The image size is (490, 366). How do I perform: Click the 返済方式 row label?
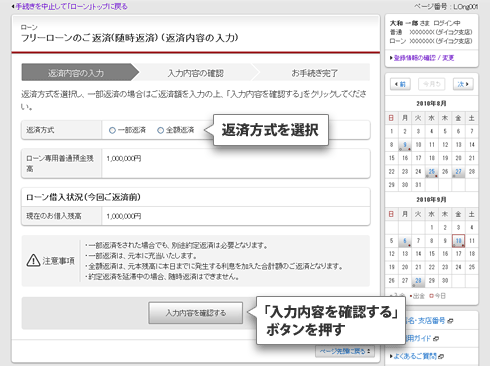(x=40, y=130)
